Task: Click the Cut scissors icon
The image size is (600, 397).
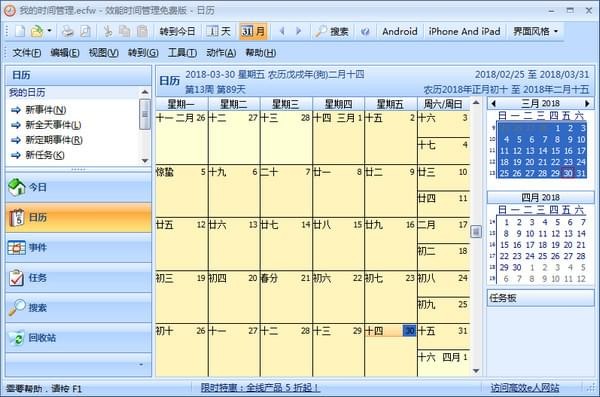Action: (108, 31)
